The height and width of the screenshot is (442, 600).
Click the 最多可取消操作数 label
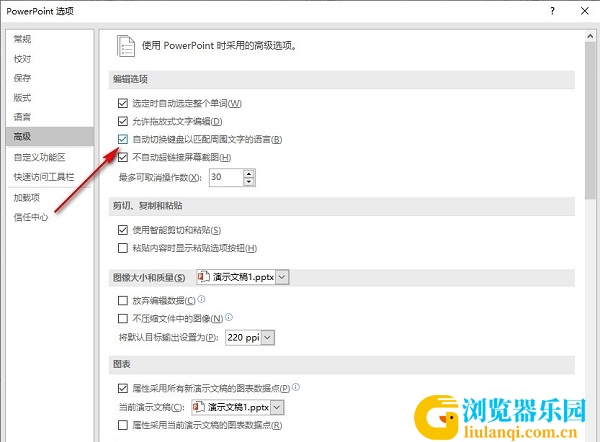[160, 178]
